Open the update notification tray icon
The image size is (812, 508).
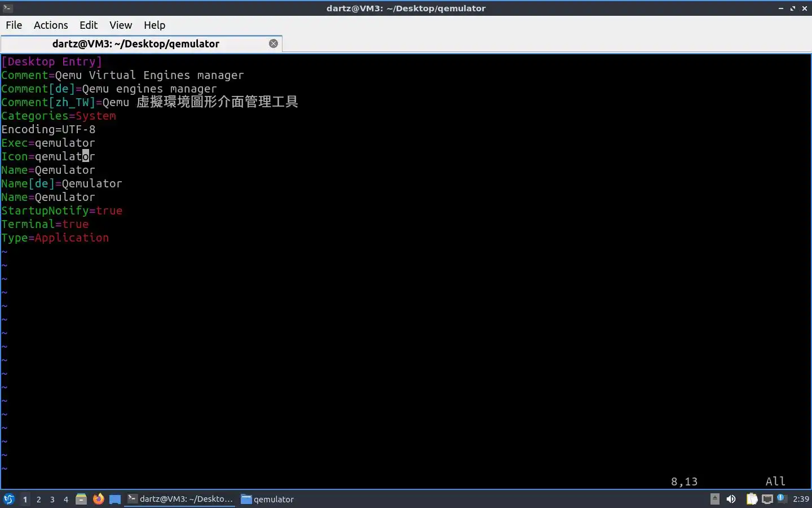781,498
